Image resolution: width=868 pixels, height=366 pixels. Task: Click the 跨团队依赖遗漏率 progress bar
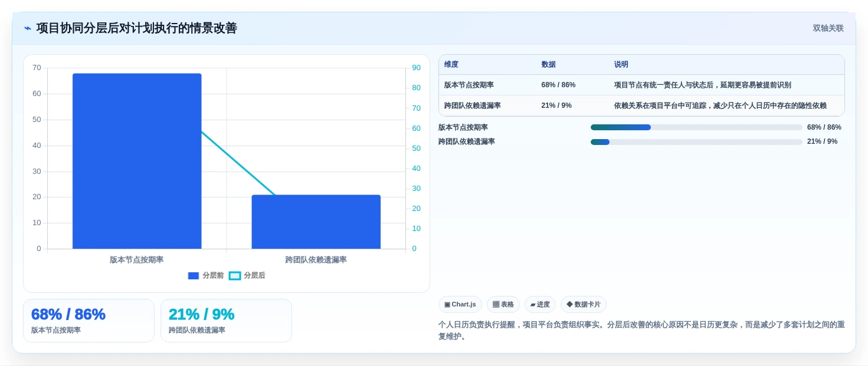pos(696,141)
